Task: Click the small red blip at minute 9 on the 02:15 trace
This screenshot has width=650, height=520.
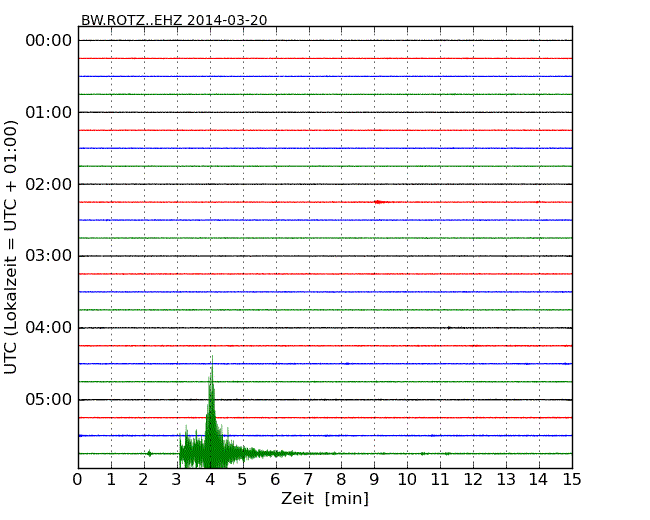Action: coord(379,202)
